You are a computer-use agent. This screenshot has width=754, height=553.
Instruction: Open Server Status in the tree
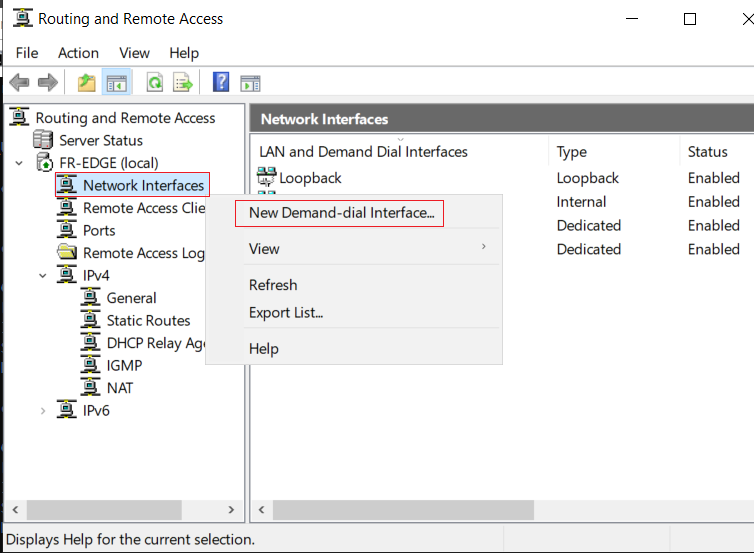[x=101, y=140]
